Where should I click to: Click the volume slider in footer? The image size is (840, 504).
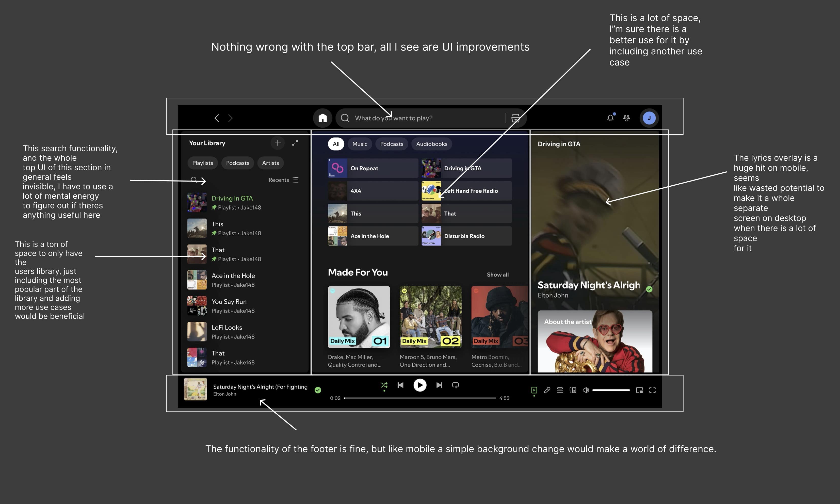pos(611,390)
